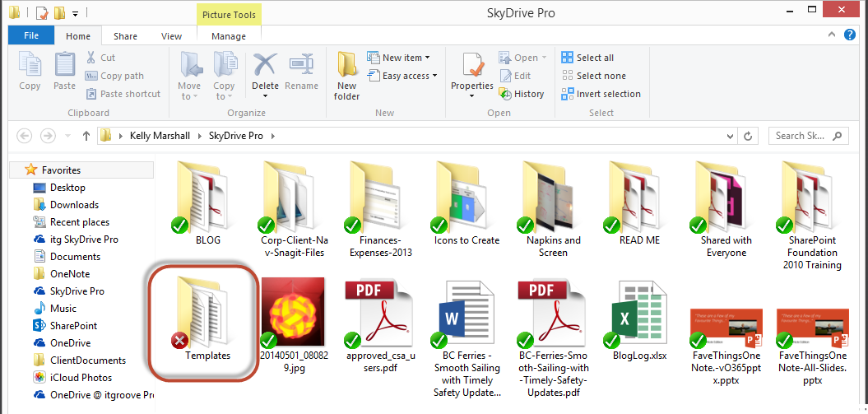Go up one folder level
This screenshot has height=414, width=868.
tap(86, 136)
